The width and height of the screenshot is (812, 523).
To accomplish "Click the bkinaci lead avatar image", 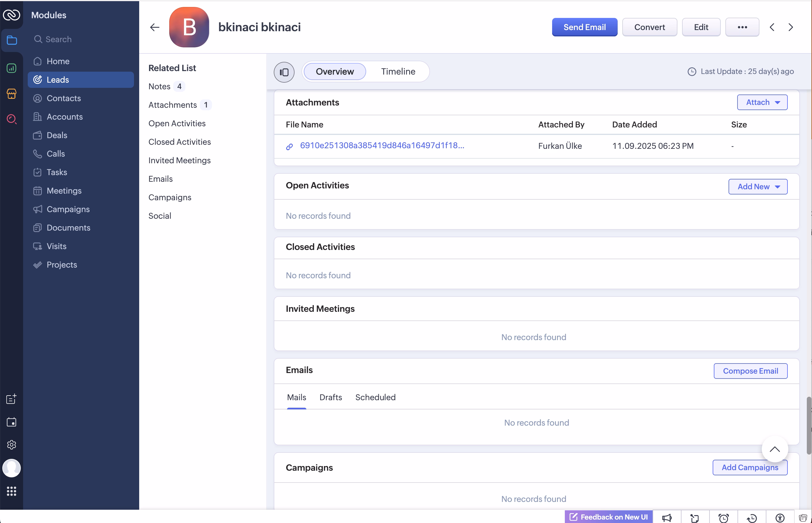I will [x=189, y=27].
